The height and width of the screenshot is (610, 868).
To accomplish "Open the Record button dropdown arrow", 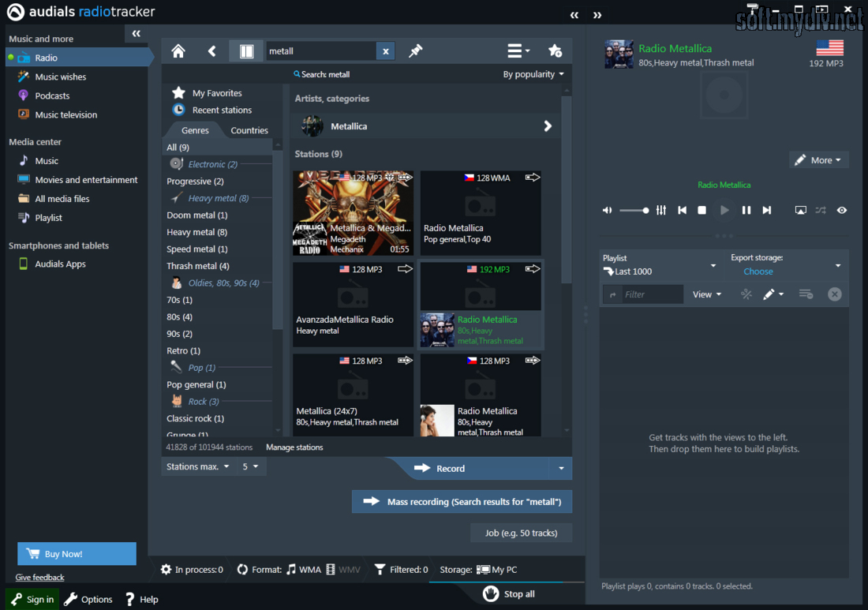I will click(x=561, y=468).
